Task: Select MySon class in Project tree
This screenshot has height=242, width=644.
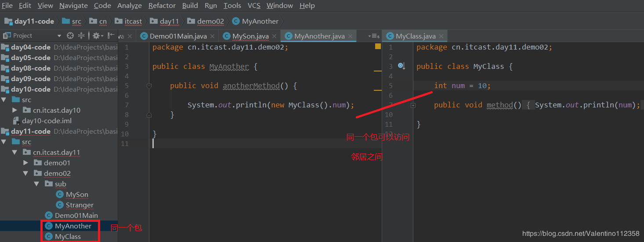Action: pos(77,194)
